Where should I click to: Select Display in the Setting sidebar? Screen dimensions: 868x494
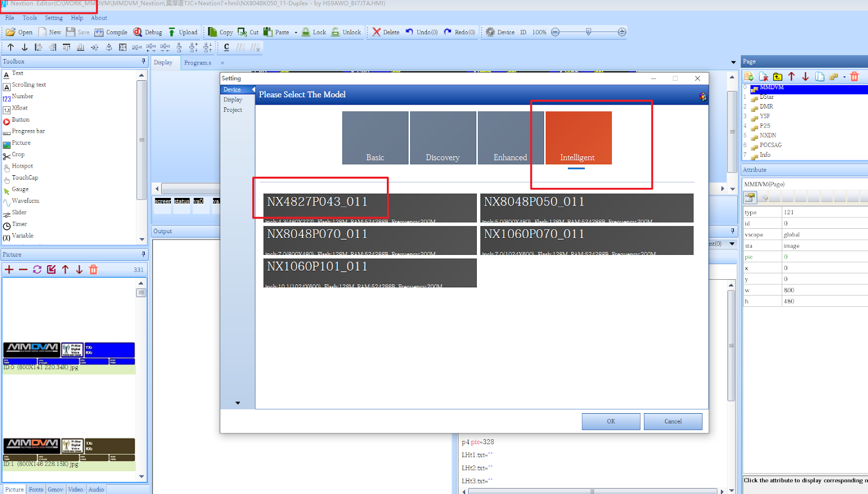point(233,100)
